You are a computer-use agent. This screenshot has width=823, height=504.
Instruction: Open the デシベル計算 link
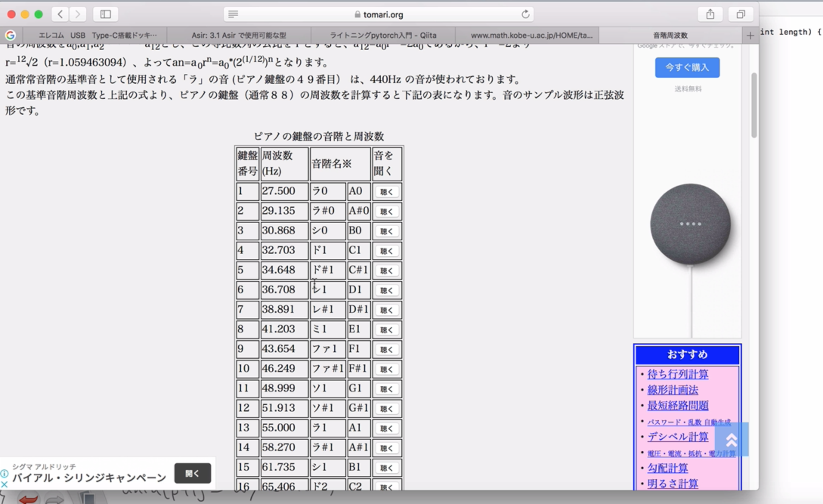pos(678,437)
